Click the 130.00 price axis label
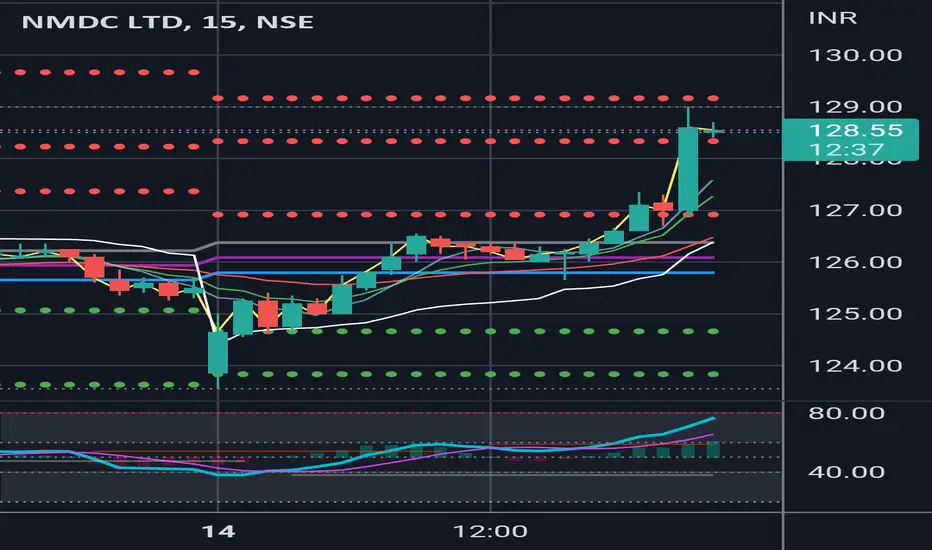The width and height of the screenshot is (932, 550). (855, 55)
